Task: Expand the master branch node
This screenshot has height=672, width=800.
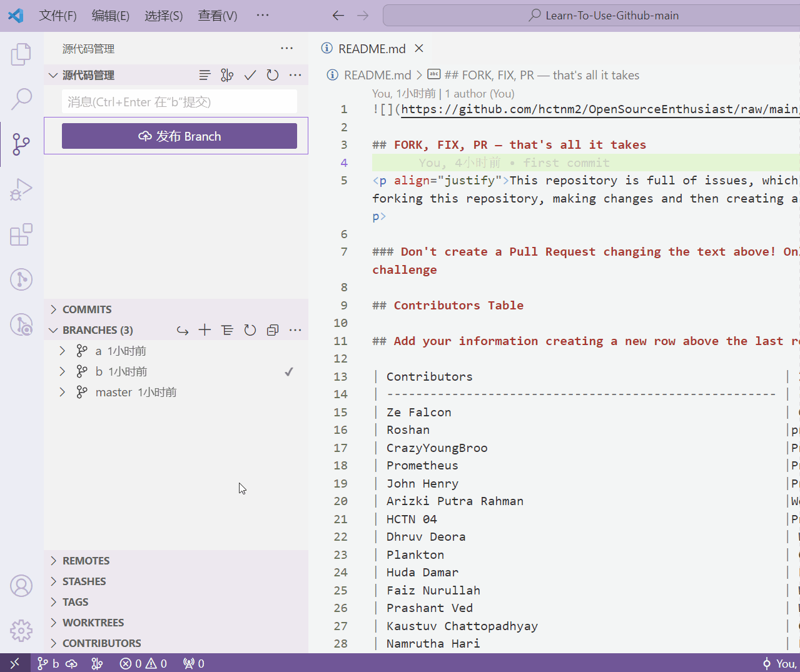Action: coord(63,392)
